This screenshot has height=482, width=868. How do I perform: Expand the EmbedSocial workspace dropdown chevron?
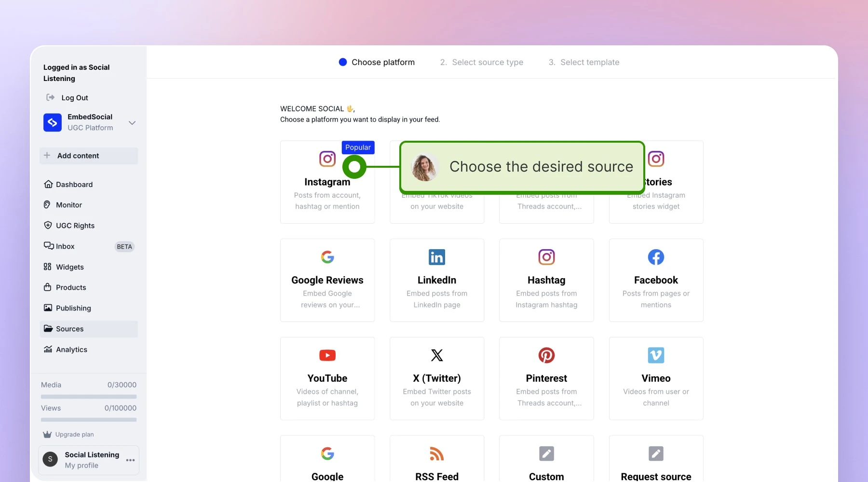coord(132,122)
